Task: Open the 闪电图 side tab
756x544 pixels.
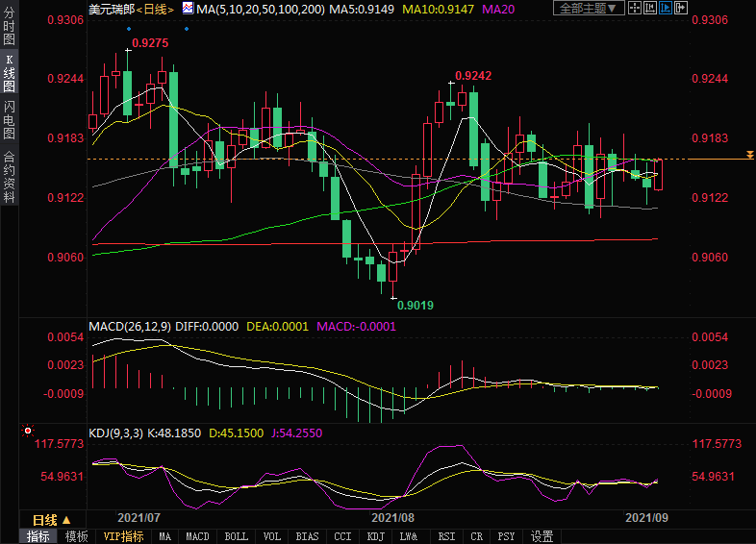Action: [9, 118]
